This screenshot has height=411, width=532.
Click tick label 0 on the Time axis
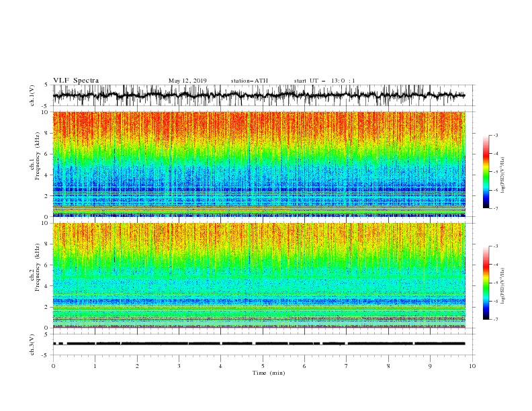pos(53,366)
